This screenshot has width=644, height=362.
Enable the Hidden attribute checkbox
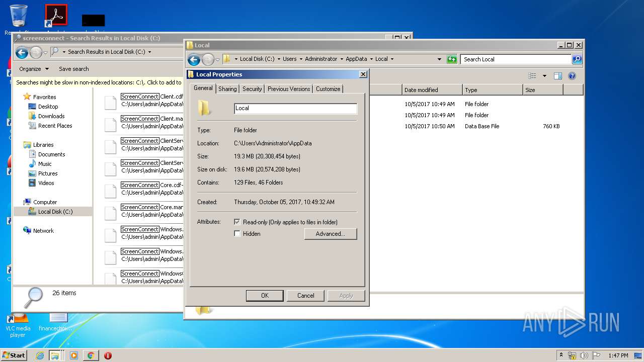click(x=237, y=234)
